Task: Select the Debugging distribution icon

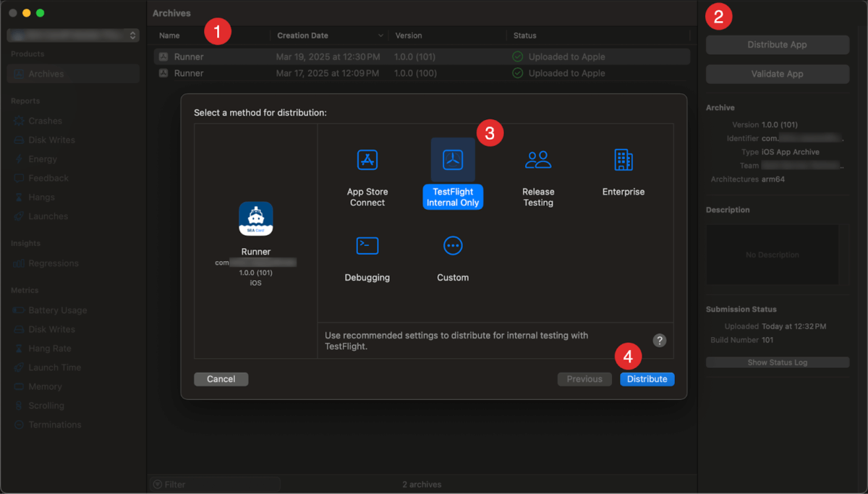Action: (367, 246)
